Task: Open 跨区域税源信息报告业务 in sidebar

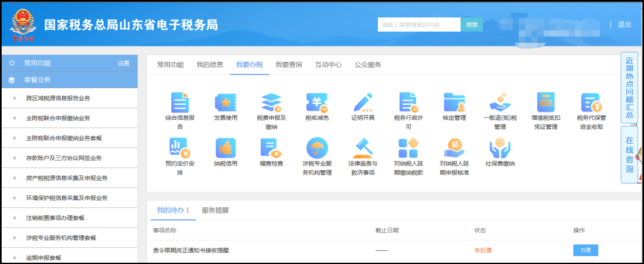Action: coord(58,98)
